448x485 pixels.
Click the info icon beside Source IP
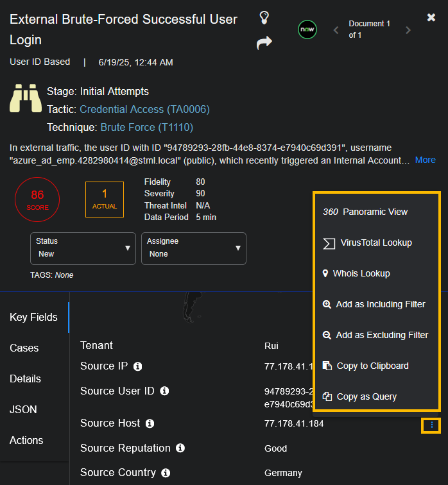point(138,366)
